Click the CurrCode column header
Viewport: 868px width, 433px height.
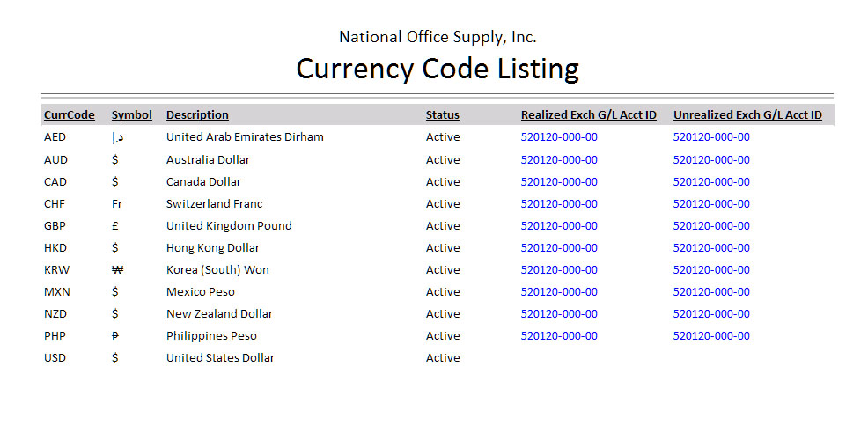point(69,115)
